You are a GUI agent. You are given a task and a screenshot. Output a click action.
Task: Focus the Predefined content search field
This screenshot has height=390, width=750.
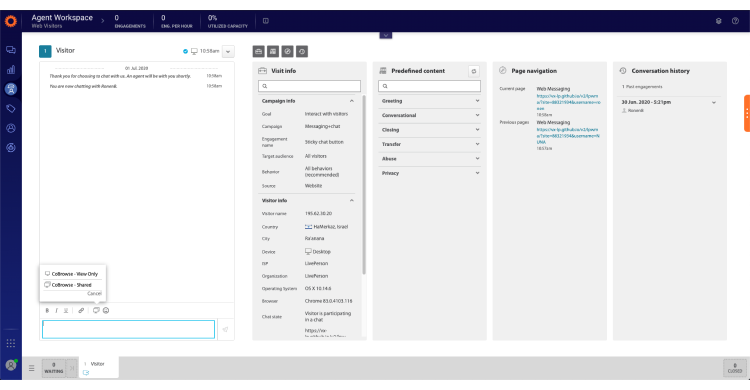[429, 86]
